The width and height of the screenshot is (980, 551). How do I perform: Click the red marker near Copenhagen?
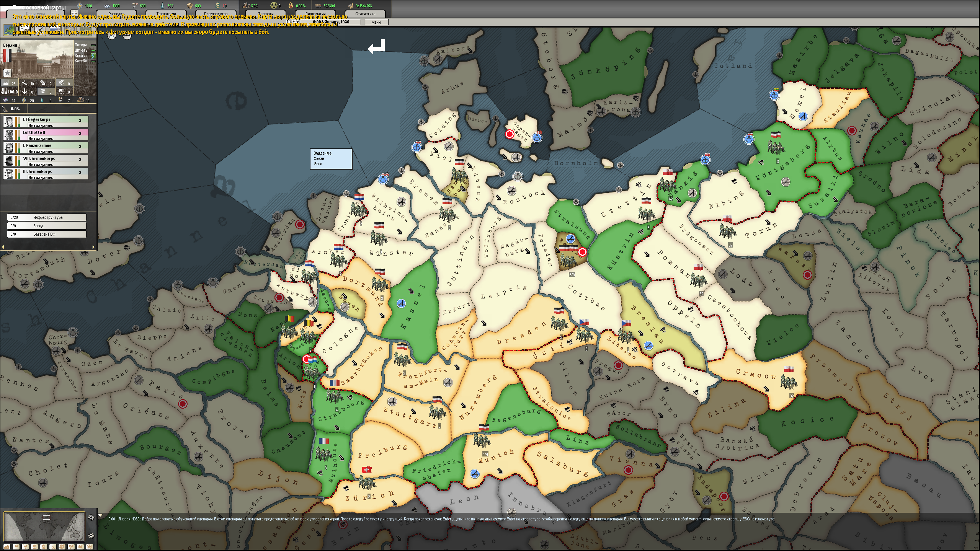pos(510,134)
